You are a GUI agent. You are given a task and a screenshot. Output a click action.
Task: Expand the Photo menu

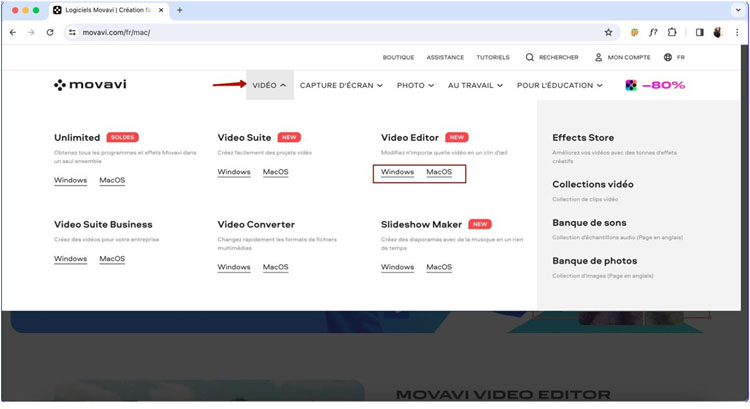(415, 85)
